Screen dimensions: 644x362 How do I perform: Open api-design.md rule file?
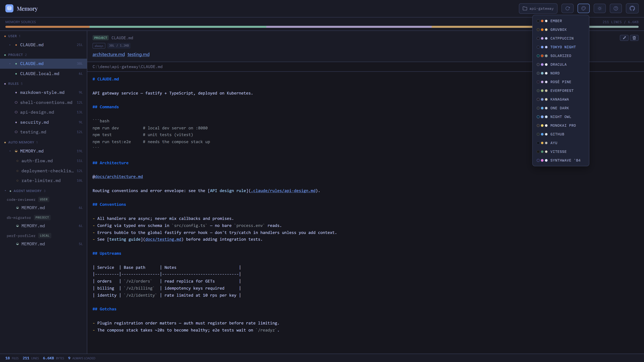coord(43,112)
